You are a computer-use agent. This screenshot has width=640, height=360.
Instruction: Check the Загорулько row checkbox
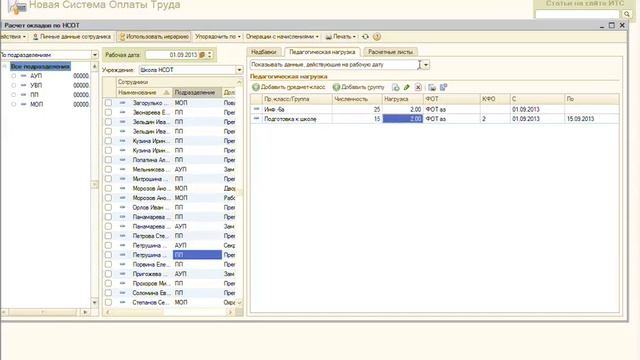[108, 103]
